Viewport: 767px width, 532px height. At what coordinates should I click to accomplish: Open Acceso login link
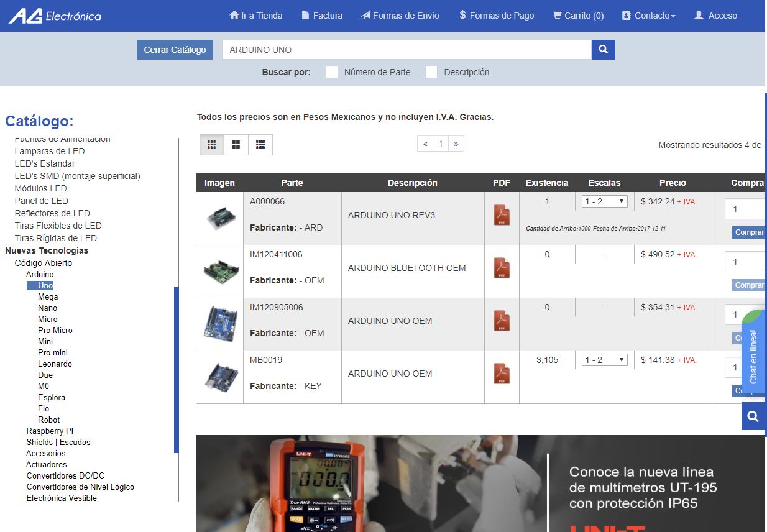coord(715,16)
